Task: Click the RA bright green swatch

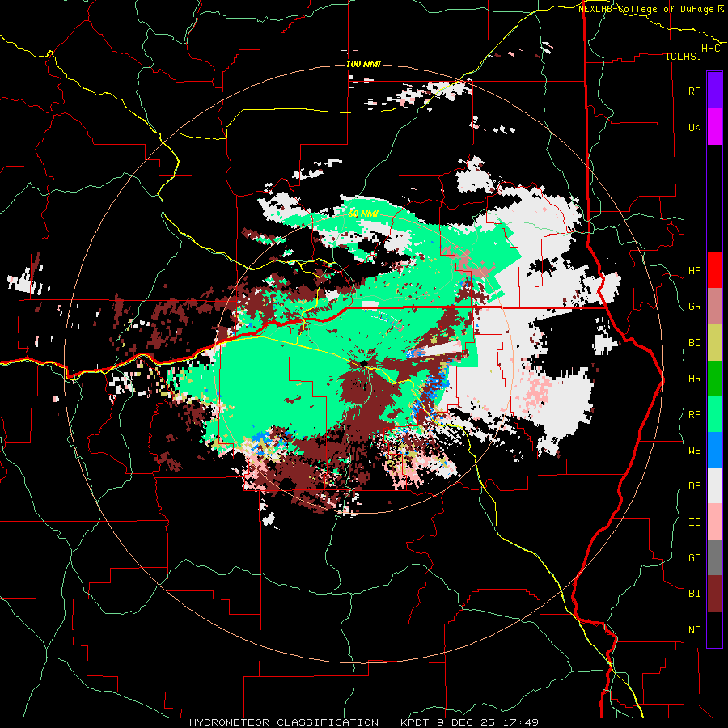Action: (x=714, y=414)
